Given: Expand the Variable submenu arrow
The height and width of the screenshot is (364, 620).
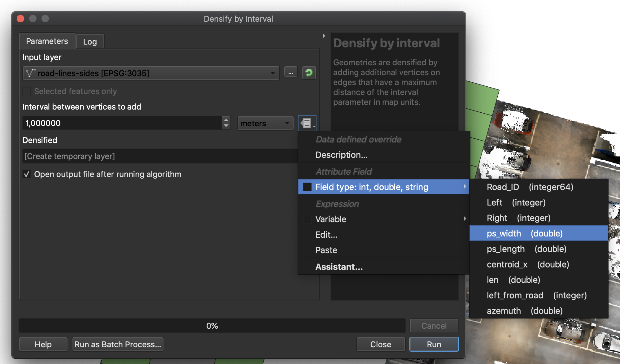Looking at the screenshot, I should (x=465, y=219).
